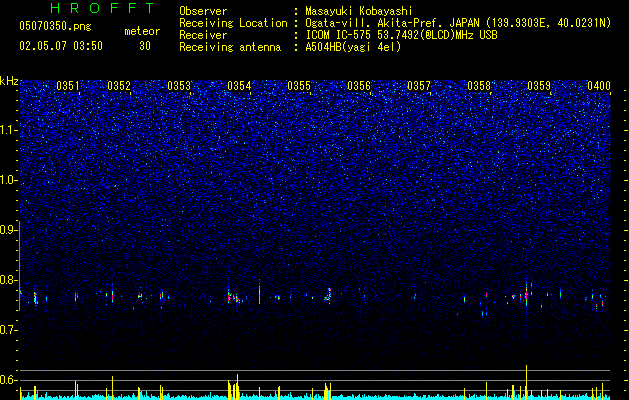Image resolution: width=629 pixels, height=400 pixels.
Task: Select the filename 05070350.png
Action: coord(55,26)
